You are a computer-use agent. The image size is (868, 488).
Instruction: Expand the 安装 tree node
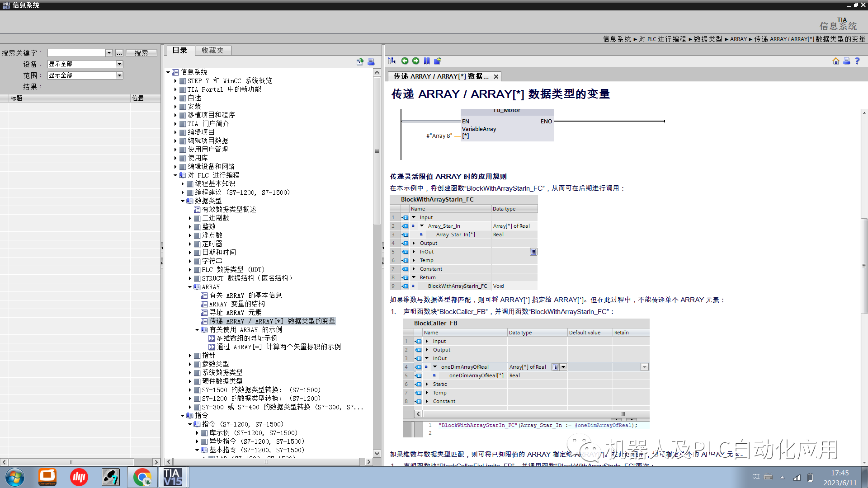pyautogui.click(x=175, y=107)
